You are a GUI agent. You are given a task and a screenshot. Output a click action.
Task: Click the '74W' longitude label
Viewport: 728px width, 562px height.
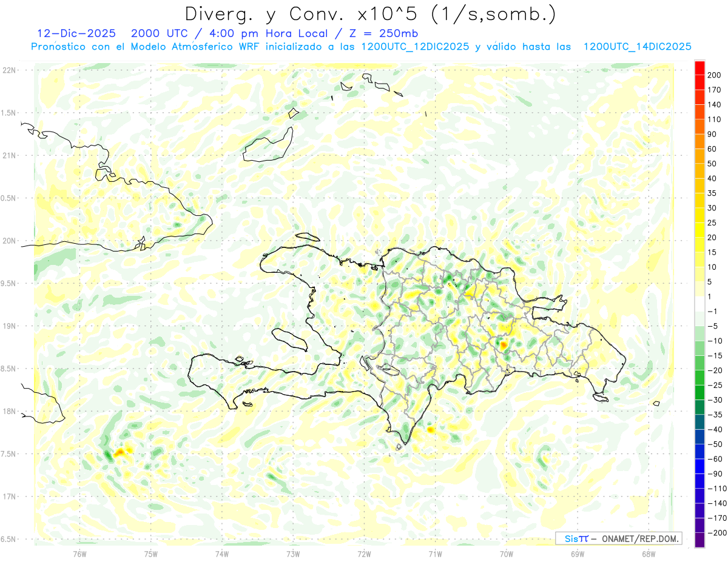(222, 553)
